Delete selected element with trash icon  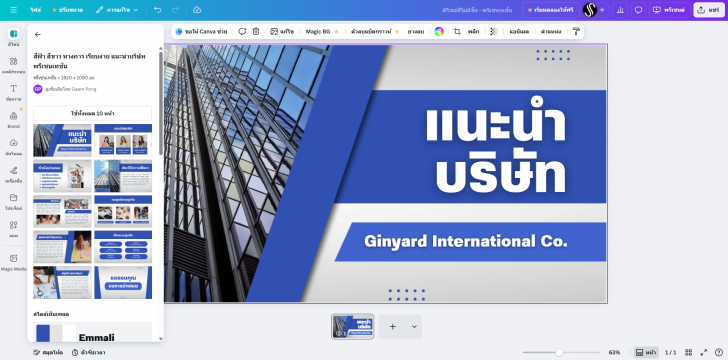coord(256,32)
